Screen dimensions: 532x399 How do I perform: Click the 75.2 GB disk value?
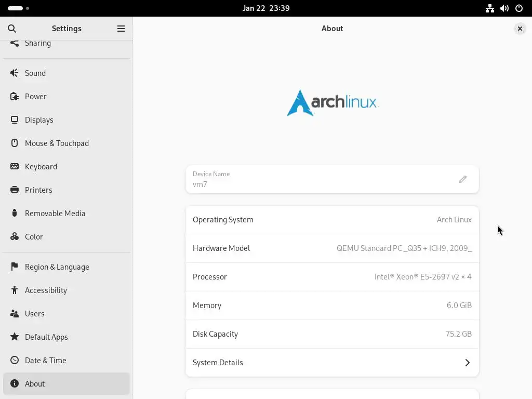pos(458,334)
